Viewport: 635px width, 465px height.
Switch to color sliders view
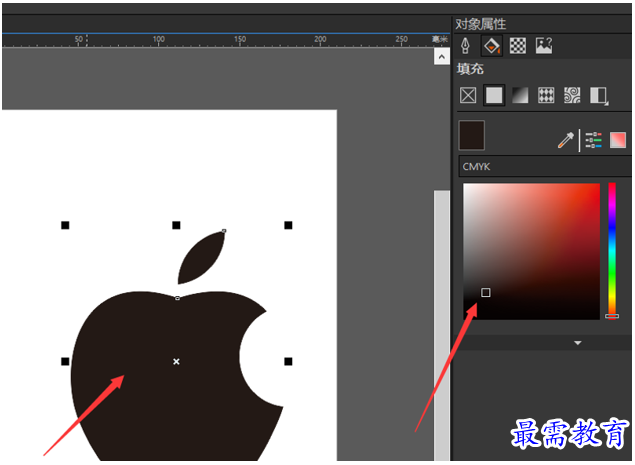594,140
